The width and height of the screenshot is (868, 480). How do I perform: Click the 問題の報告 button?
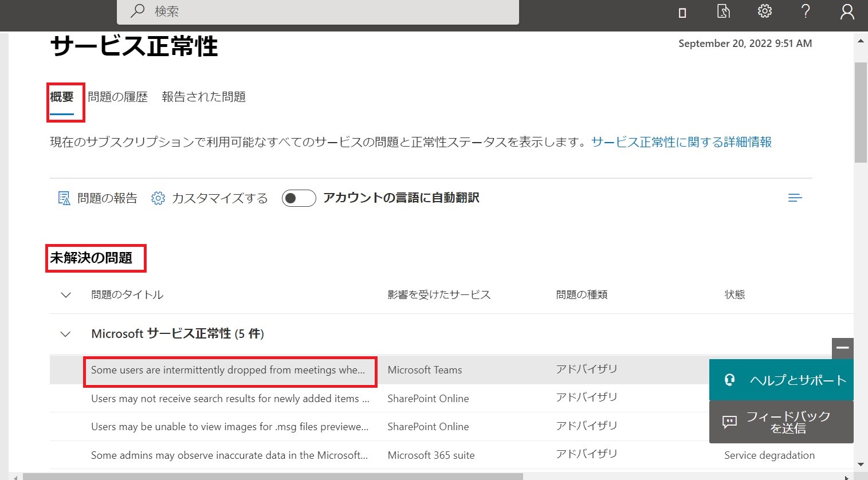pyautogui.click(x=98, y=198)
